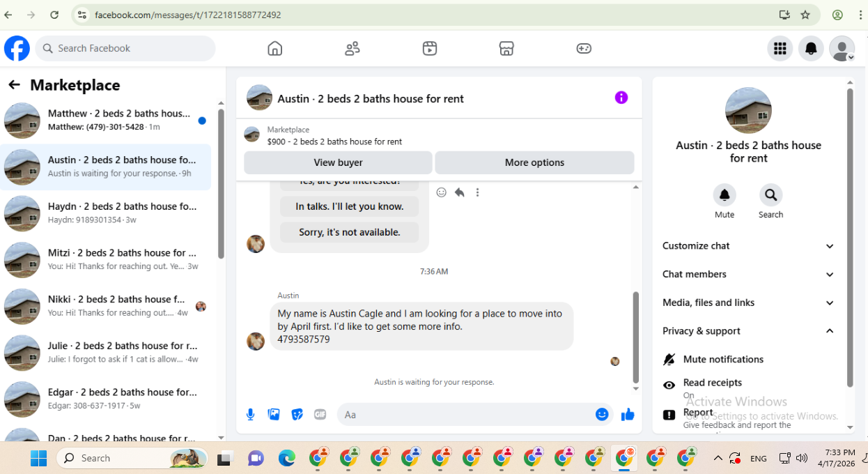Image resolution: width=868 pixels, height=474 pixels.
Task: Open more message options three dots
Action: click(x=477, y=192)
